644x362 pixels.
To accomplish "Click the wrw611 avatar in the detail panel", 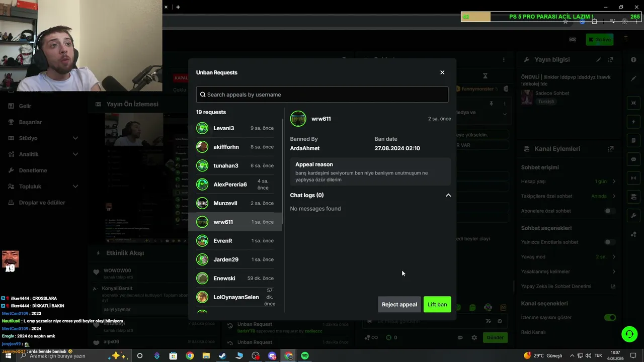I will coord(298,119).
